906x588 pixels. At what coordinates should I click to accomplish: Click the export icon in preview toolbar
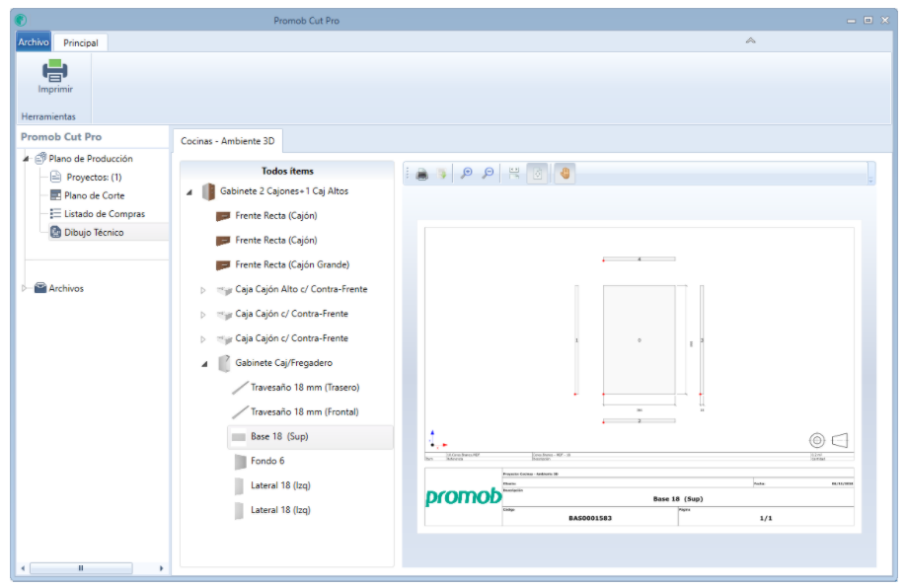tap(442, 174)
